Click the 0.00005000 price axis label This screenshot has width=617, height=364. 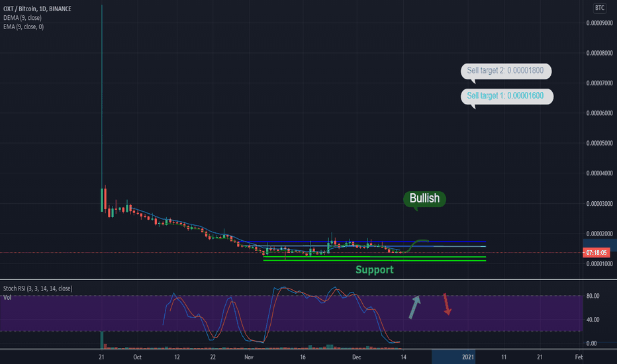(x=599, y=143)
